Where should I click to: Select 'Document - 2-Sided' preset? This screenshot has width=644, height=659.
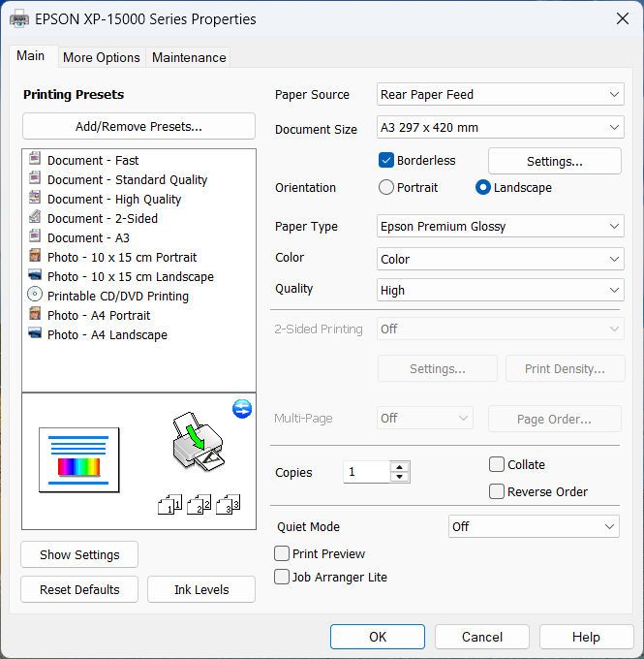[103, 218]
